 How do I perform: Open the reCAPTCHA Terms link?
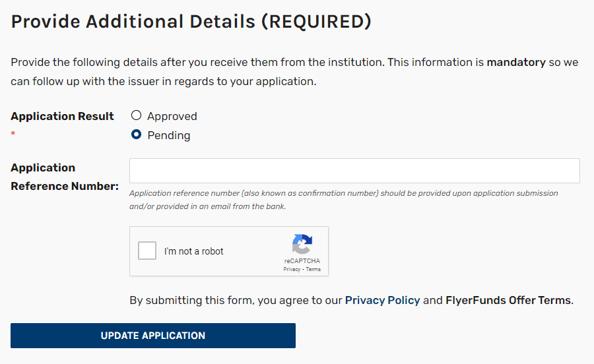tap(313, 270)
